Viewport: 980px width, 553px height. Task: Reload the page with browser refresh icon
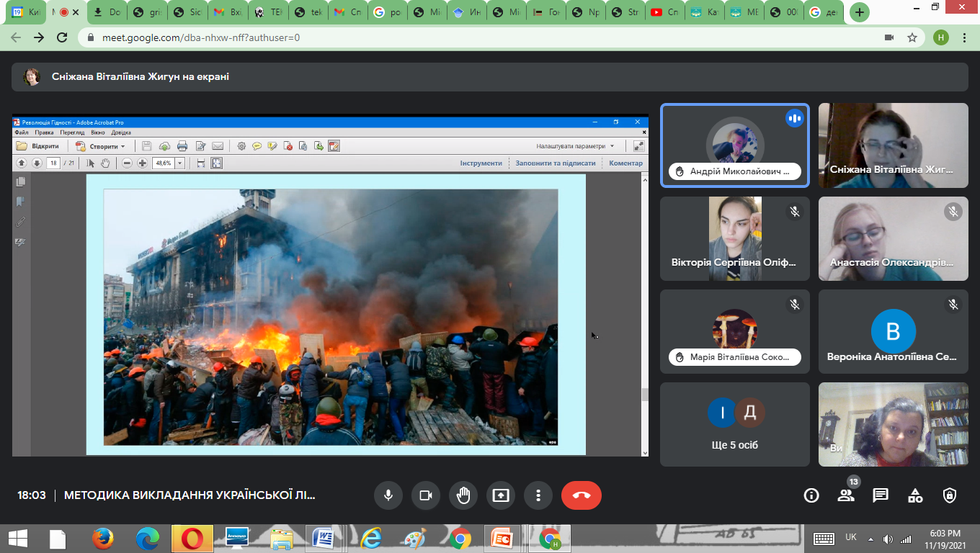(x=62, y=37)
